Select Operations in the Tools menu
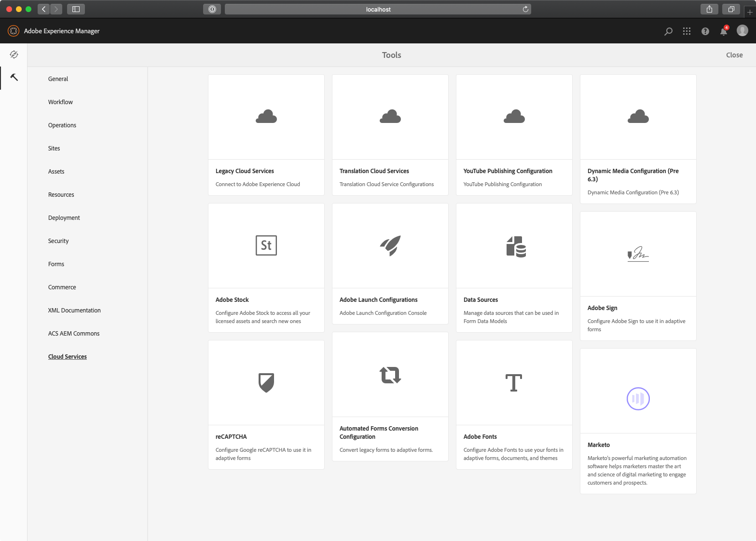 pos(62,125)
